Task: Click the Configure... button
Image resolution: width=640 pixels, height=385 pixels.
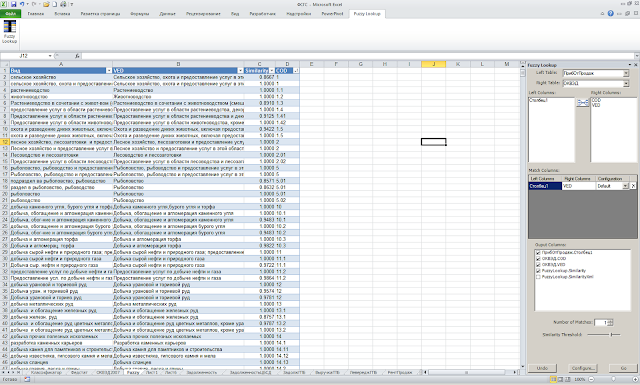Action: click(582, 368)
